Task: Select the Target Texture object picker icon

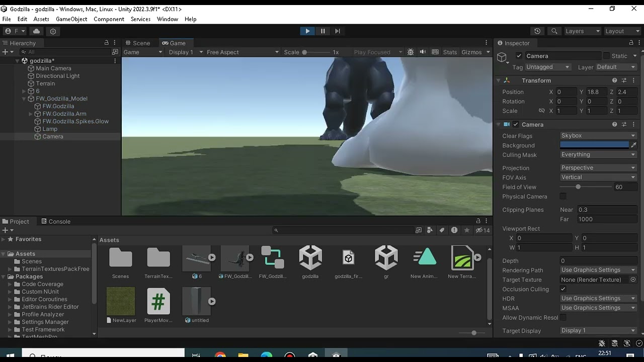Action: 633,280
